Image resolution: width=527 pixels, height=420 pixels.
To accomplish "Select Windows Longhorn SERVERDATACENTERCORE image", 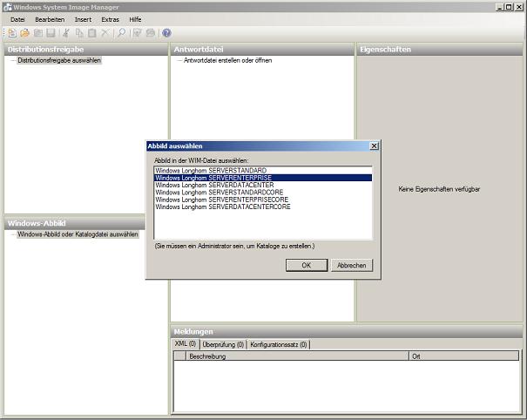I will (x=263, y=207).
